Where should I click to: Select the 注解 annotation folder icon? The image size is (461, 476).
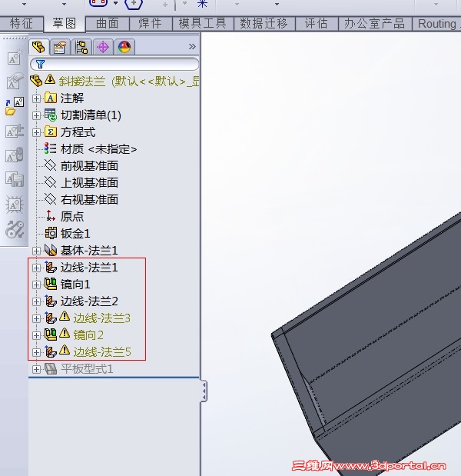point(51,98)
